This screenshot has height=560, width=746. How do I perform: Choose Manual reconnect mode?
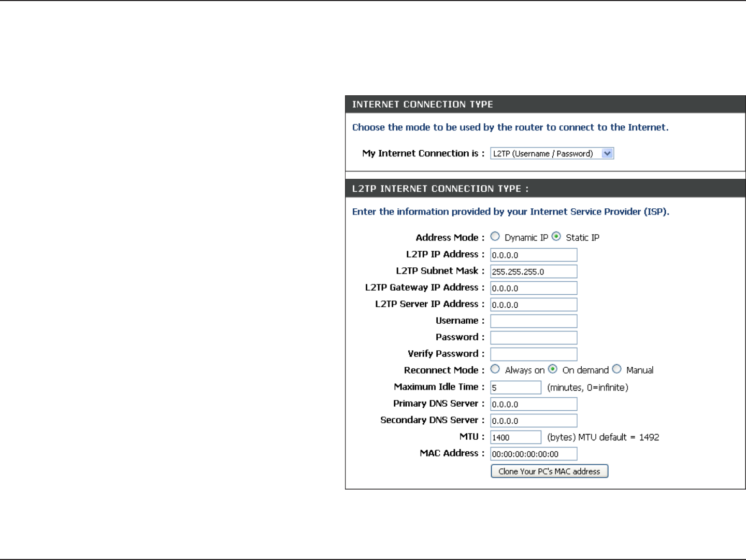coord(616,369)
